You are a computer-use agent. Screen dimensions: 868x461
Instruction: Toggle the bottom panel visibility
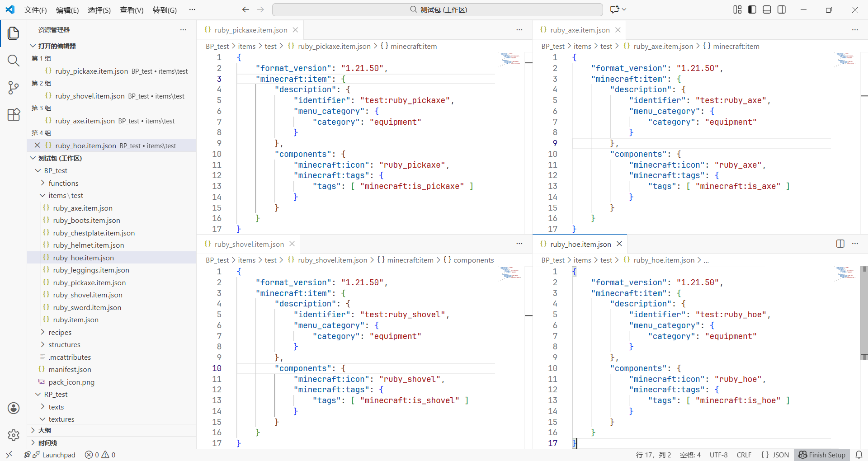point(767,9)
